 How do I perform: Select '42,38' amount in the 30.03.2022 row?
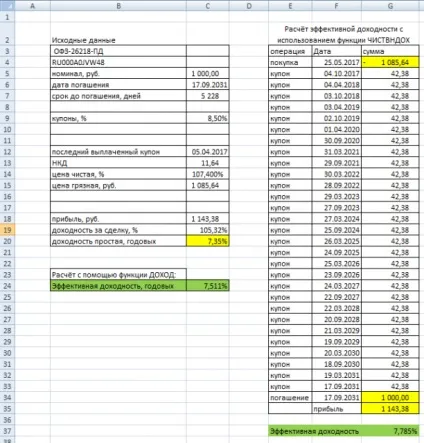click(390, 174)
